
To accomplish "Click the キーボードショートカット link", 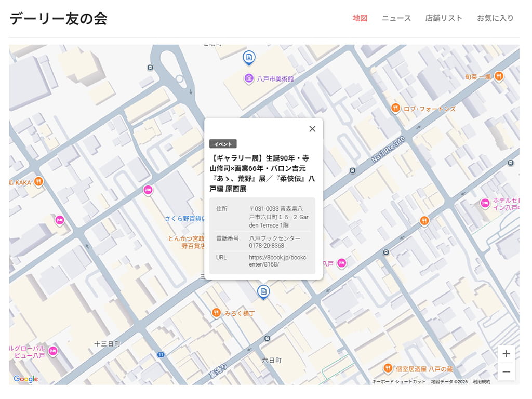I will [398, 380].
